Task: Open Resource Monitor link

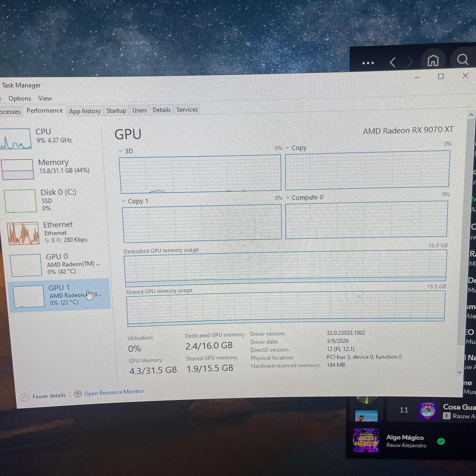Action: coord(114,392)
